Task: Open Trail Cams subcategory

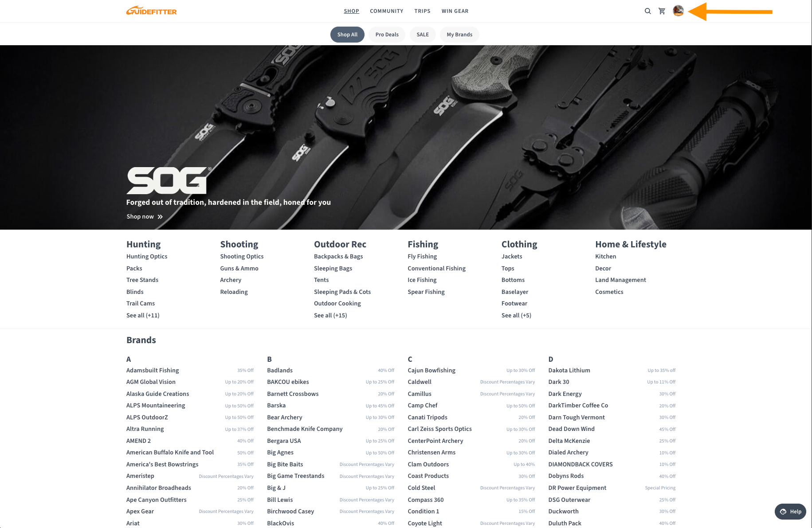Action: [x=141, y=304]
